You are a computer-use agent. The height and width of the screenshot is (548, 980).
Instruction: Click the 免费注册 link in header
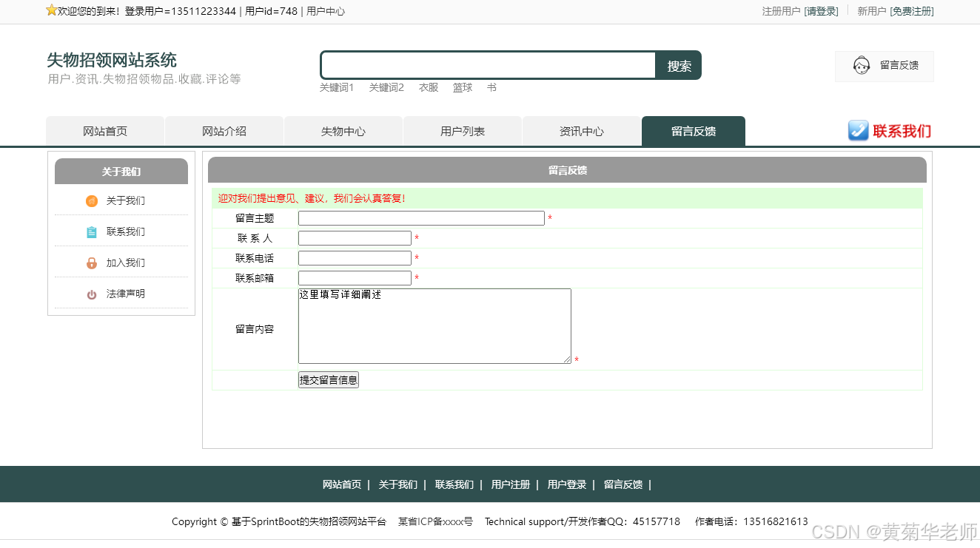tap(912, 11)
